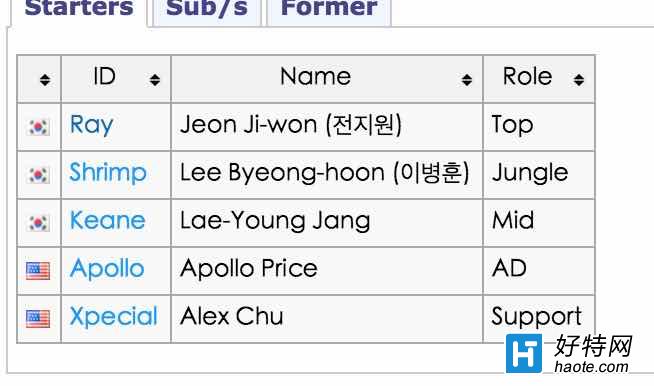Click the South Korean flag beside Keane

click(x=38, y=223)
